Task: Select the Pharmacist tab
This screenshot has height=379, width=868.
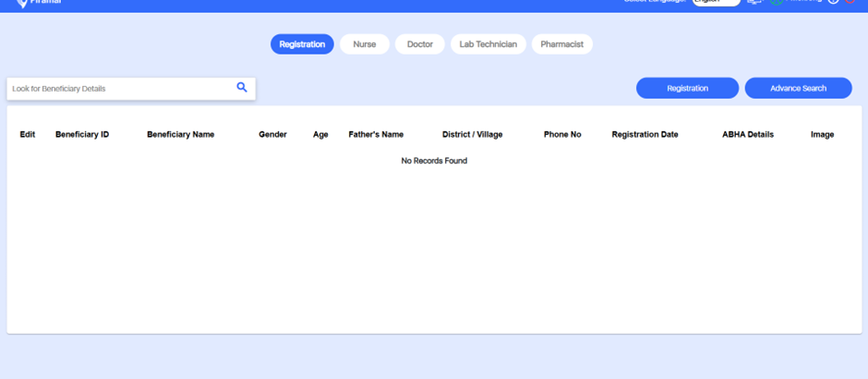Action: (x=561, y=44)
